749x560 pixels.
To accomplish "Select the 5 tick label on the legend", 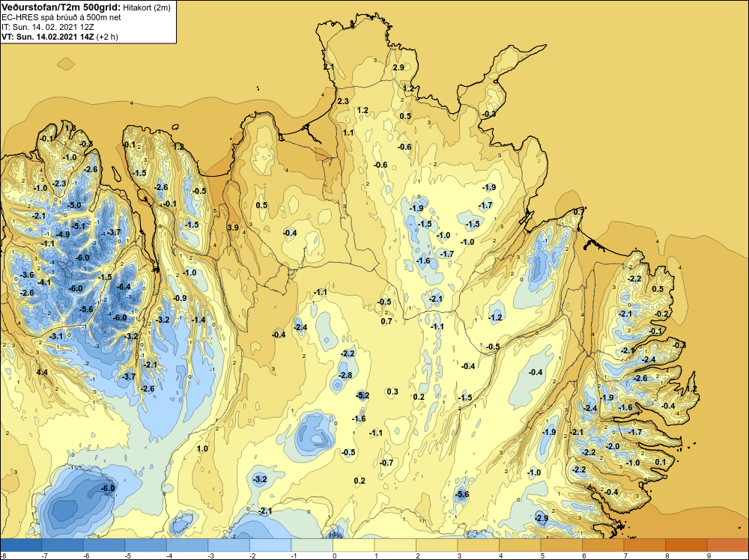I will [x=542, y=556].
